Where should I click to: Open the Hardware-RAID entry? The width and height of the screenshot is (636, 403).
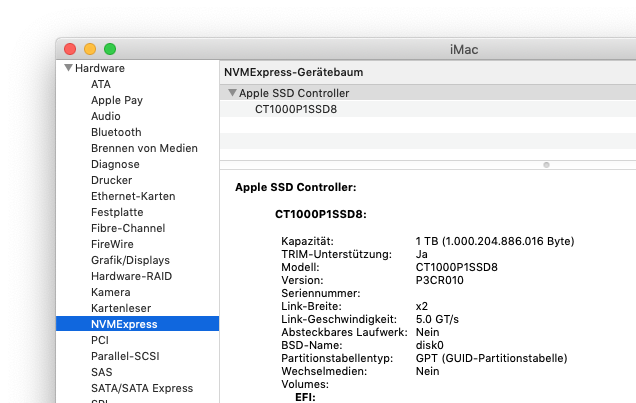(131, 276)
